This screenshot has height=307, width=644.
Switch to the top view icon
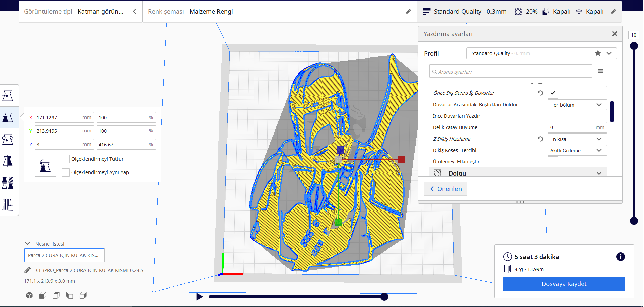[56, 295]
